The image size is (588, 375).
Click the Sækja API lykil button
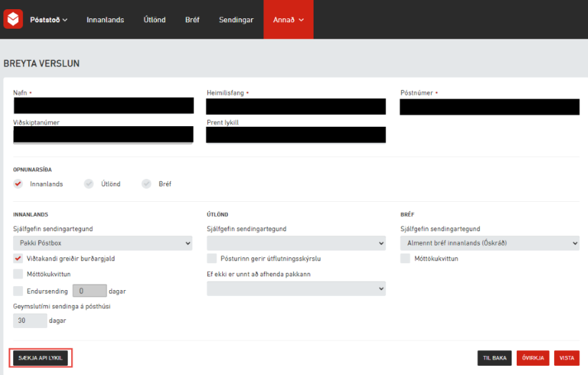point(41,358)
